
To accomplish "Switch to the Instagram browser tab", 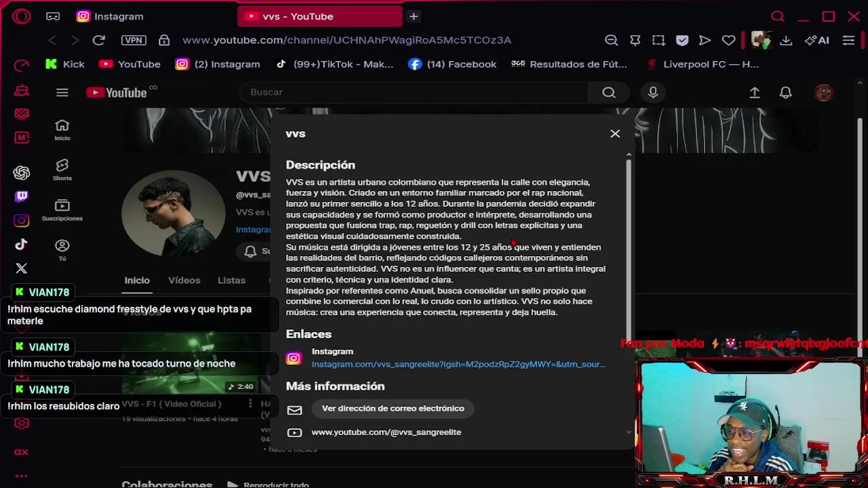I will [110, 16].
